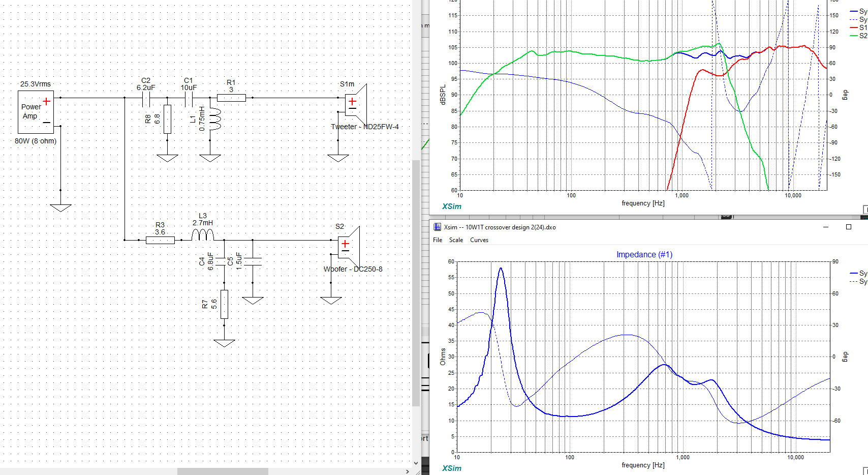The image size is (868, 475).
Task: Click the 25.3Vrms voltage label
Action: (36, 84)
